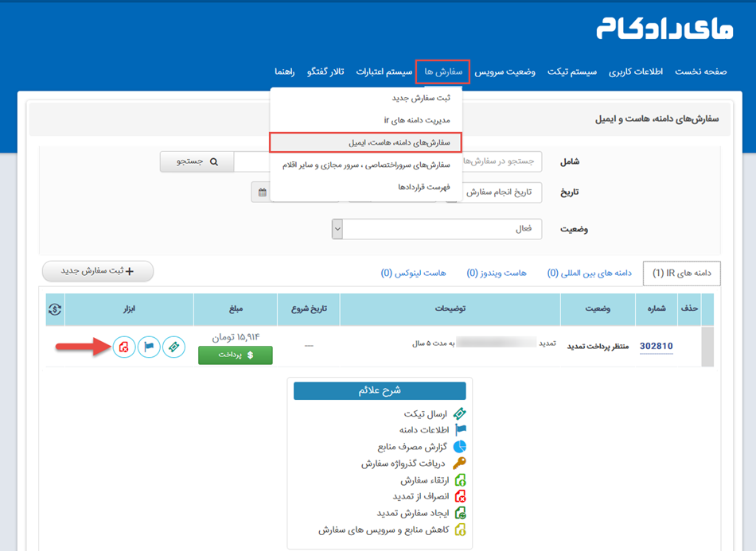Click the green send ticket icon in the order row
Viewport: 756px width, 551px height.
[174, 347]
